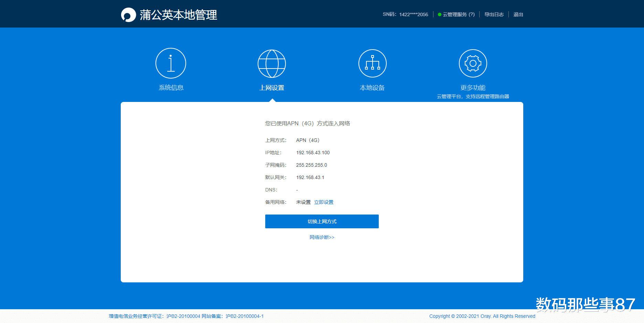Click the 子网掩码: label
This screenshot has height=323, width=644.
276,165
